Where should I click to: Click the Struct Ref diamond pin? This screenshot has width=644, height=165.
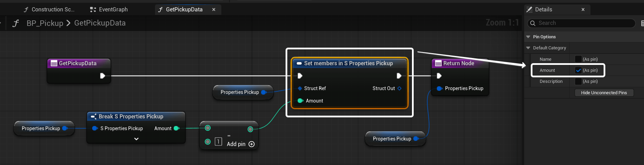[300, 88]
